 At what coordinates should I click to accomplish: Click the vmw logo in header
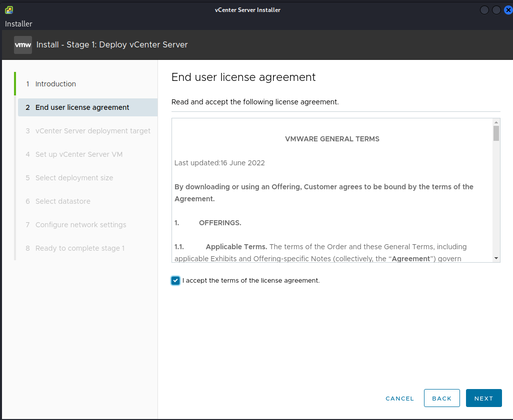(x=23, y=44)
